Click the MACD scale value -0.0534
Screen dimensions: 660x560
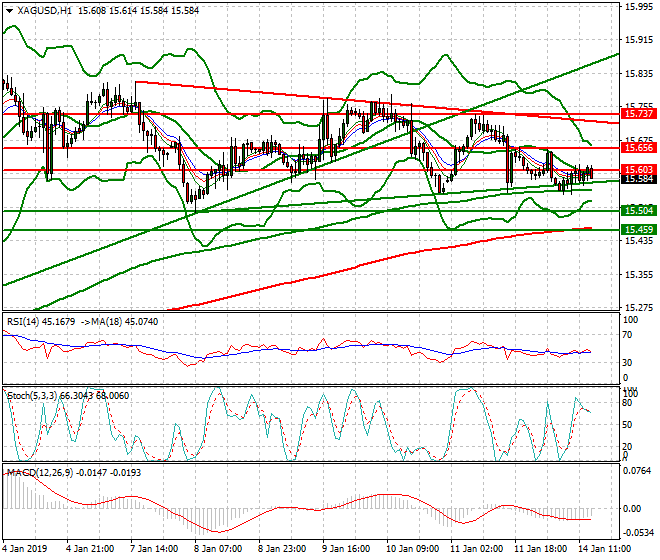tap(639, 533)
